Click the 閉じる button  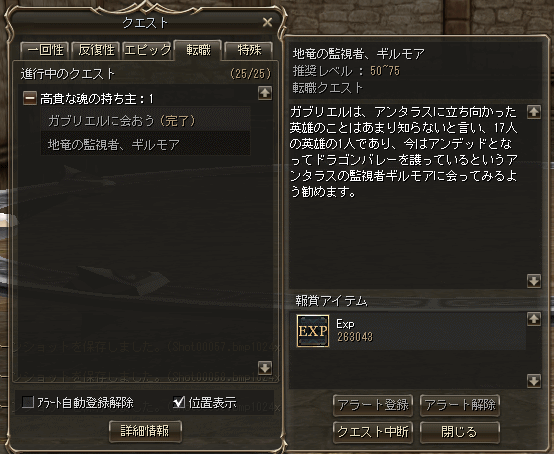tap(460, 432)
